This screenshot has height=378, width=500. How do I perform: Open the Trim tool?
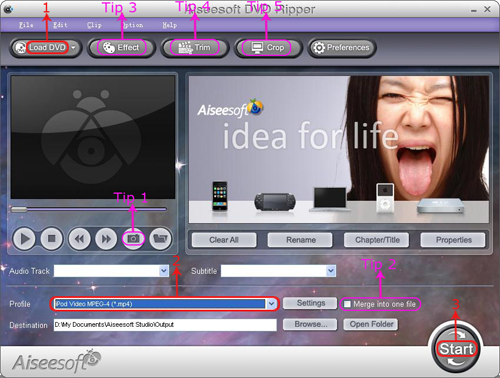(x=195, y=48)
